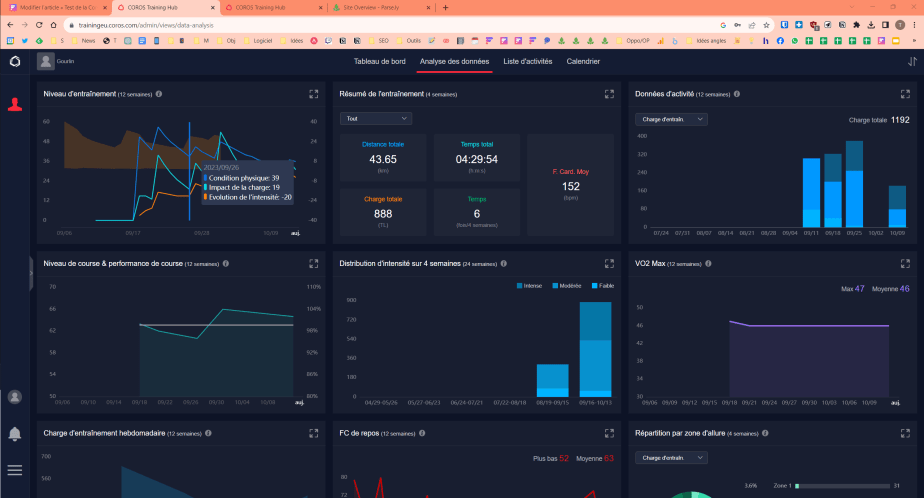This screenshot has width=924, height=498.
Task: Show info for Niveau d'entraînement
Action: pos(159,94)
